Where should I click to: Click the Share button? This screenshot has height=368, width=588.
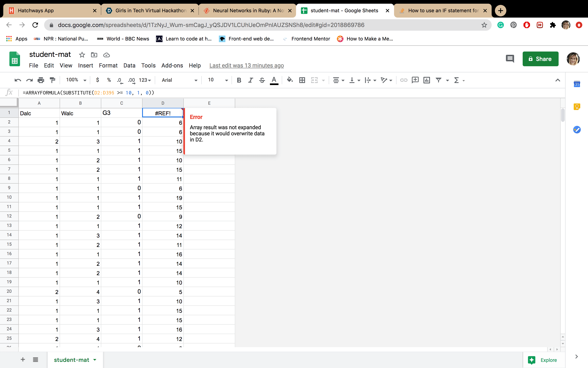click(540, 59)
